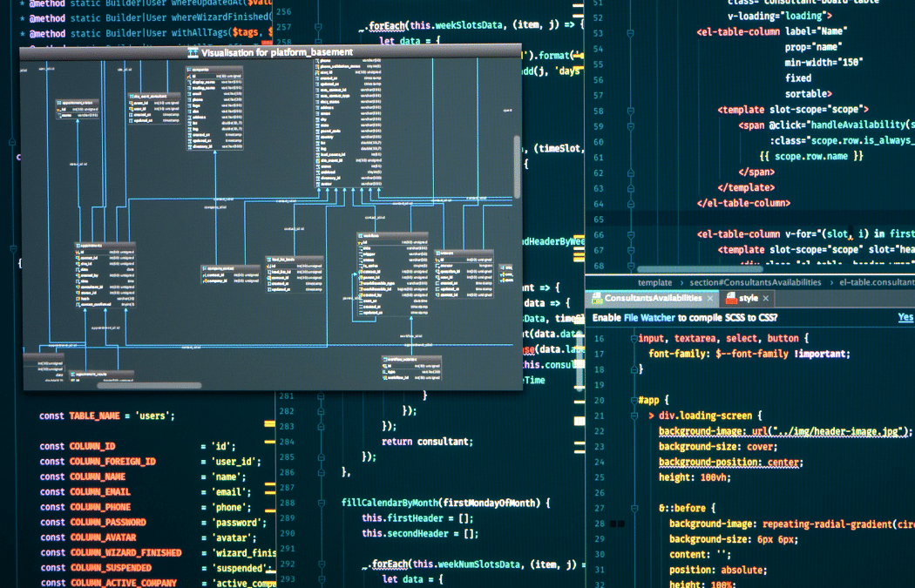
Task: Collapse the forEach block fold near line 292
Action: pyautogui.click(x=322, y=564)
